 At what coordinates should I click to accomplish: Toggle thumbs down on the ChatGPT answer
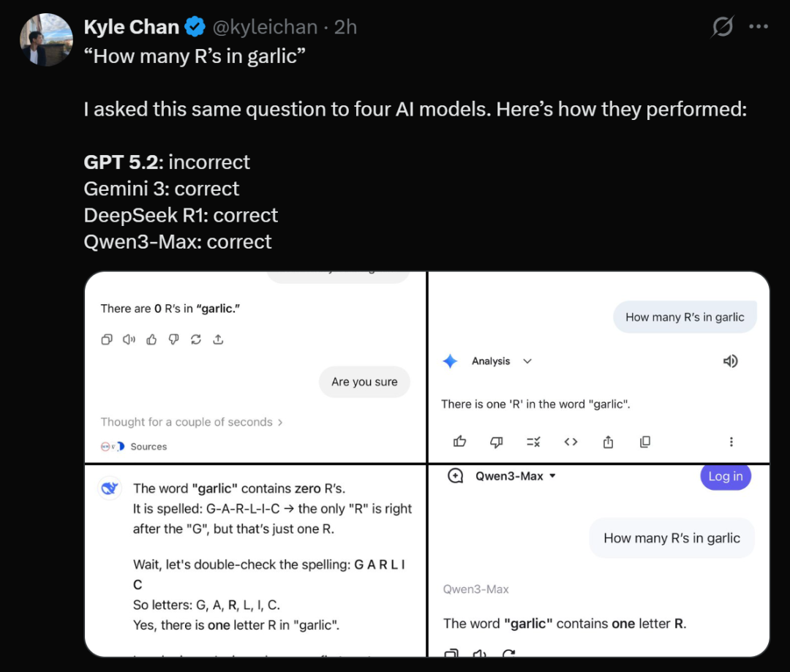(x=173, y=339)
